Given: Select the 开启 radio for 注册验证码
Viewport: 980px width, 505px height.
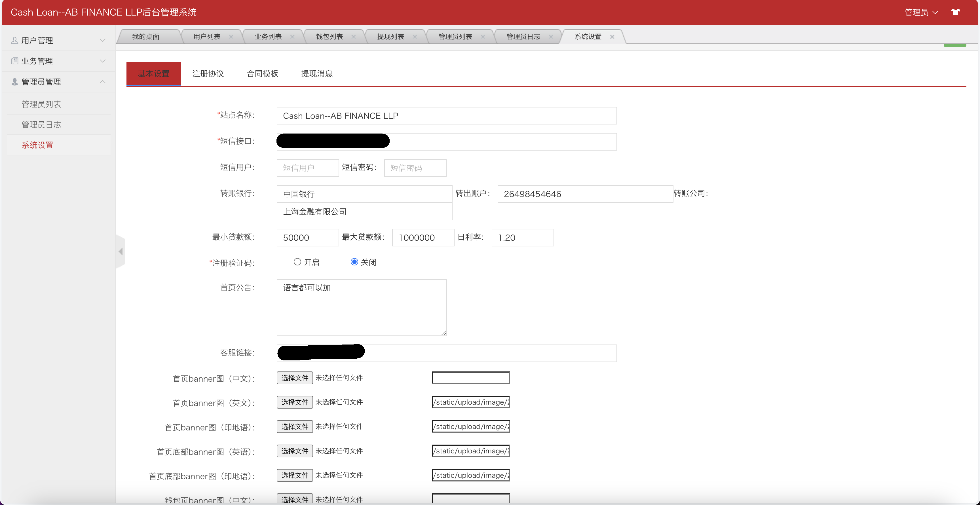Looking at the screenshot, I should [297, 262].
